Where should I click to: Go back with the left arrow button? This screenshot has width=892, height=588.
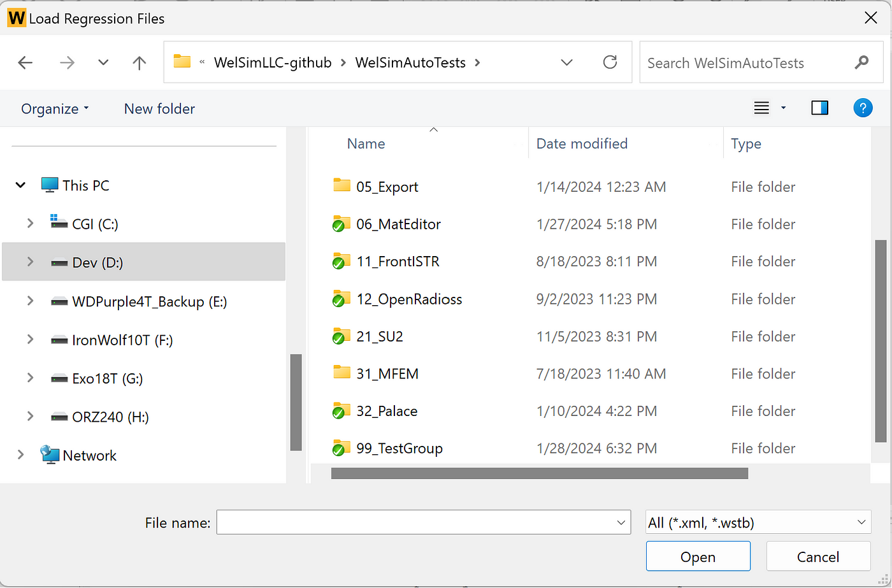[x=25, y=62]
